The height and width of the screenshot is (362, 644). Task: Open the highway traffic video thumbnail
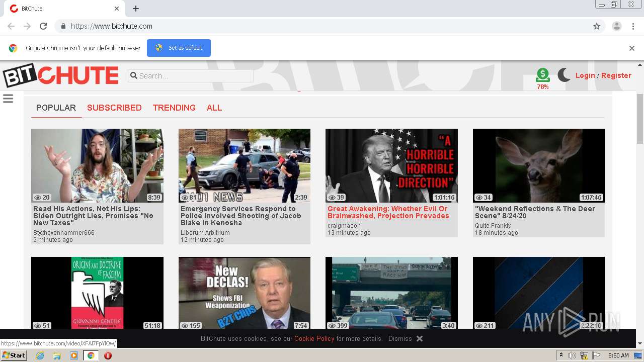tap(391, 294)
